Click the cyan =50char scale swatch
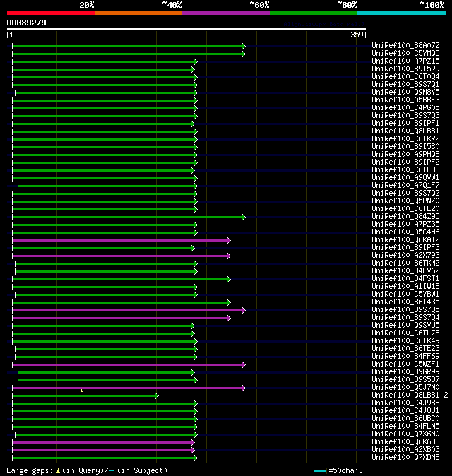The image size is (452, 476). point(320,470)
